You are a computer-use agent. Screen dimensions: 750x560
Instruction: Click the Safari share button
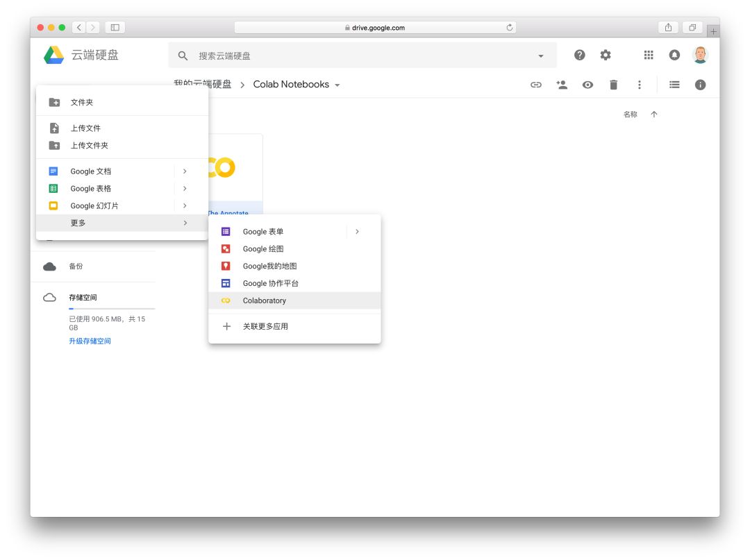668,28
